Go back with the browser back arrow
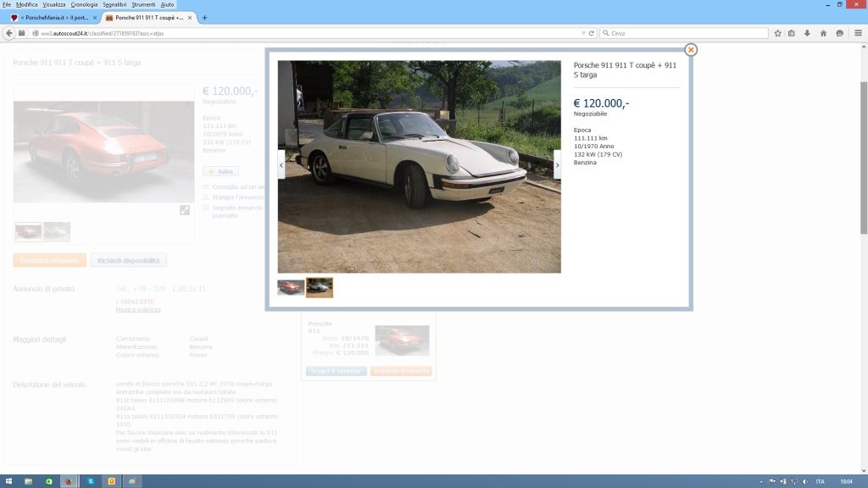Viewport: 868px width, 488px height. coord(8,33)
